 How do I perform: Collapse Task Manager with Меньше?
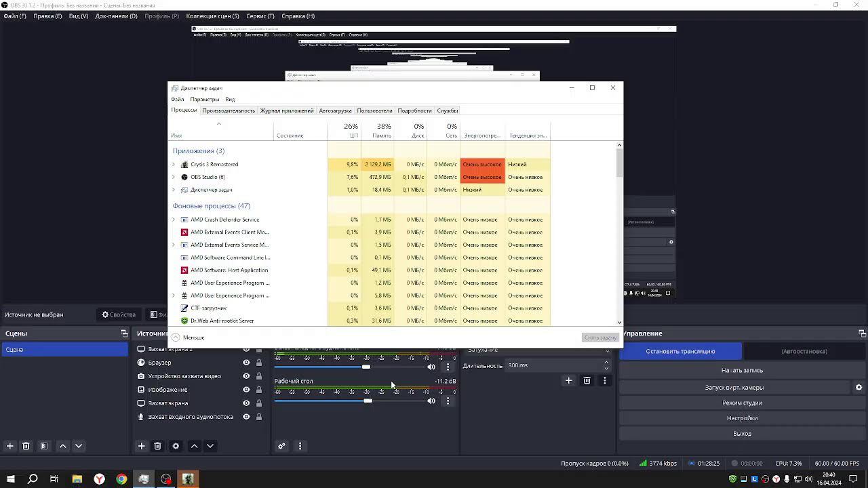(x=188, y=338)
